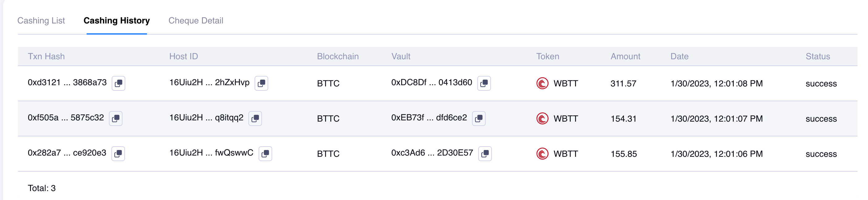Viewport: 868px width, 200px height.
Task: Switch to the Cashing List tab
Action: 41,20
